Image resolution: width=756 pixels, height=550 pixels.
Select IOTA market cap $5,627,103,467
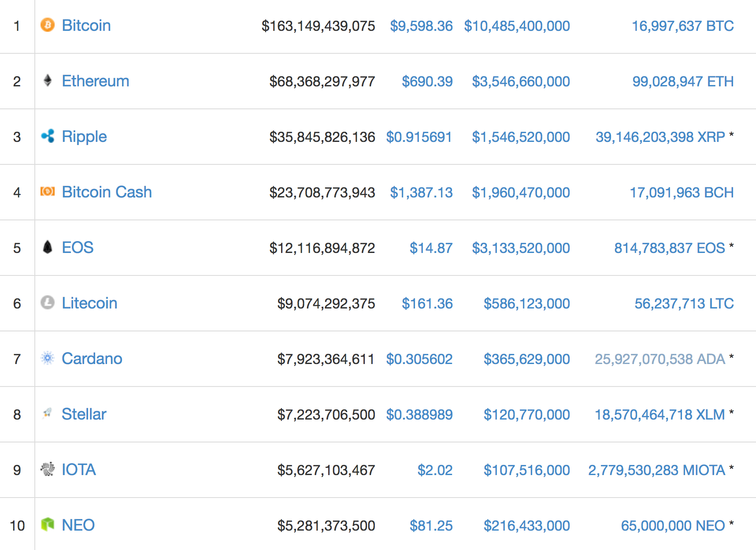326,470
